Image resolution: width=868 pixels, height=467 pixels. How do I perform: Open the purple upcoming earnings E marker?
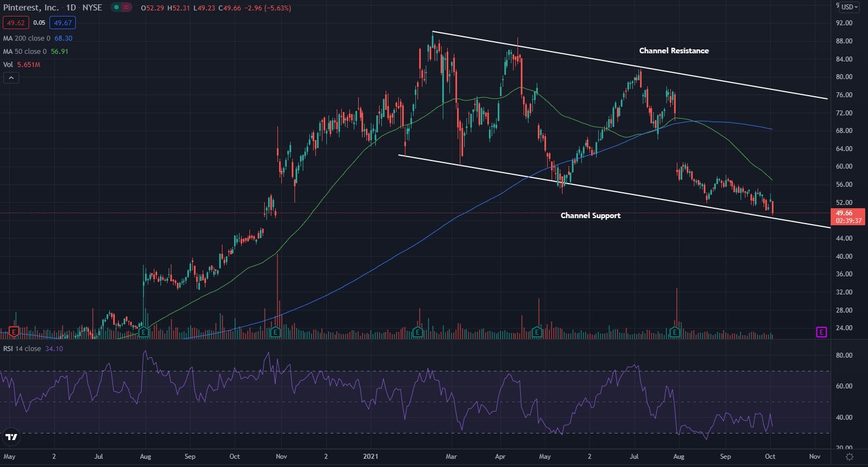point(821,332)
